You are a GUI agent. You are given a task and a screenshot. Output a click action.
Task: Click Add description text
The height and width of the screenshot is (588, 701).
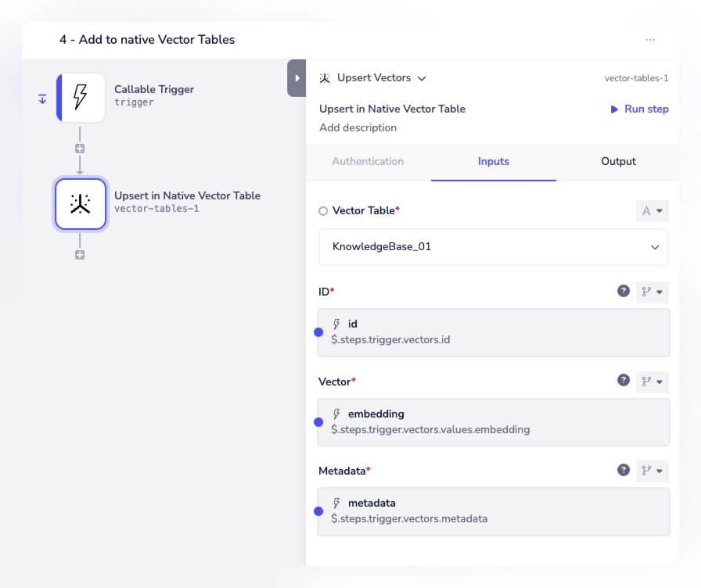pyautogui.click(x=358, y=127)
